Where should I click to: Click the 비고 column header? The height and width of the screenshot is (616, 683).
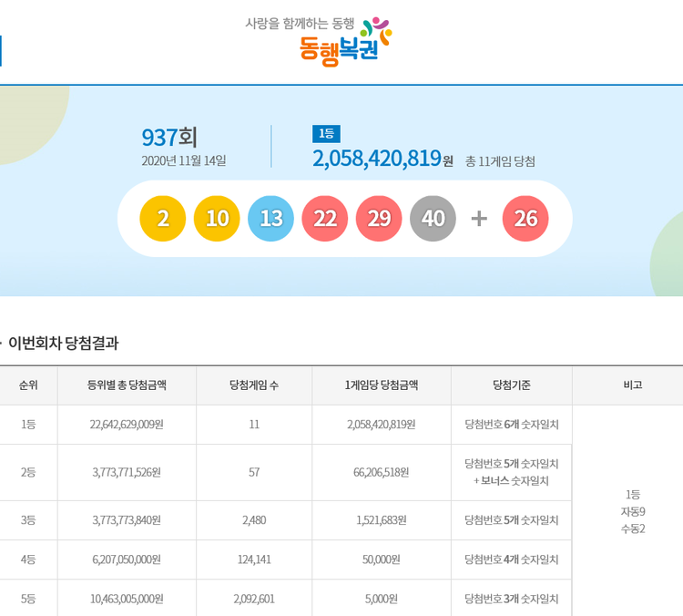pos(633,385)
